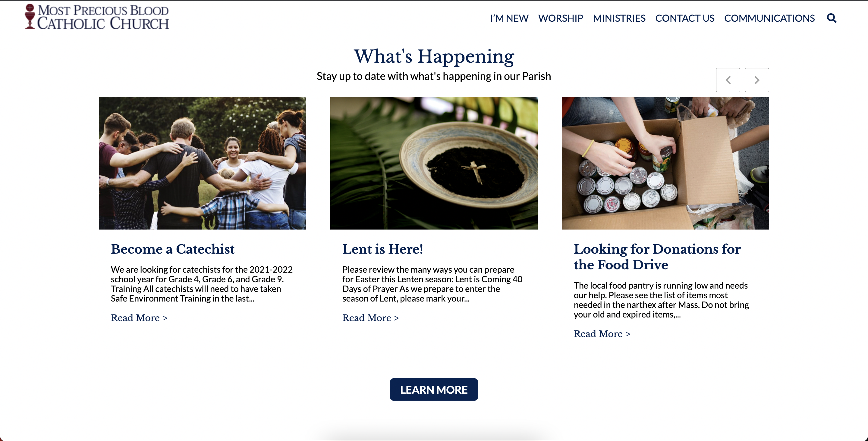Click the Lent is Here! heading

(x=382, y=249)
